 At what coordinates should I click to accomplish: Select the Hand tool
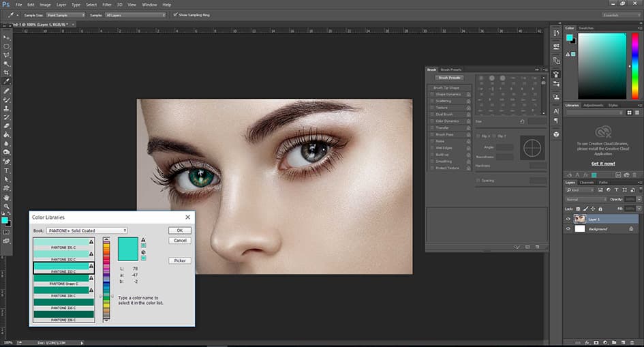(7, 197)
